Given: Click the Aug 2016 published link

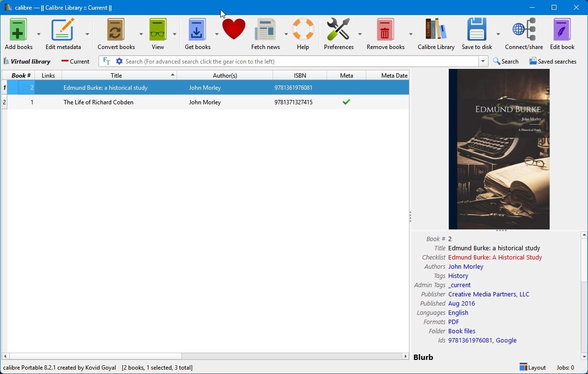Looking at the screenshot, I should (461, 304).
